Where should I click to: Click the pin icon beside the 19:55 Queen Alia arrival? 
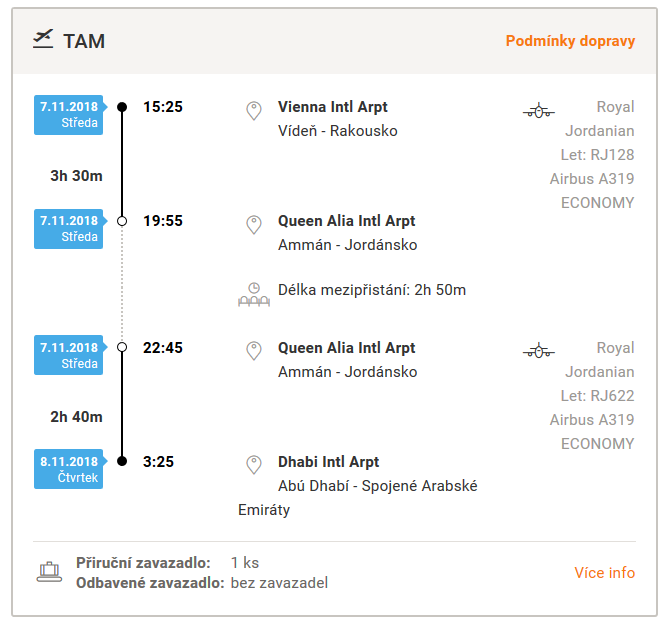(x=254, y=225)
